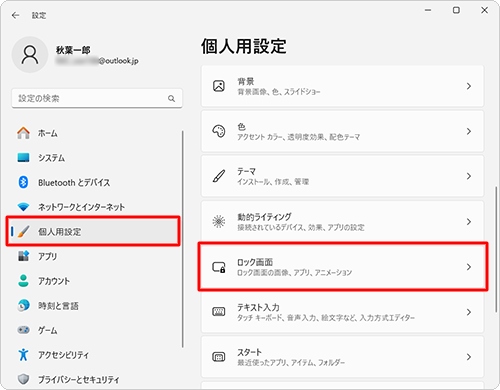Open the 動的ライティング card
The height and width of the screenshot is (390, 500).
tap(342, 222)
